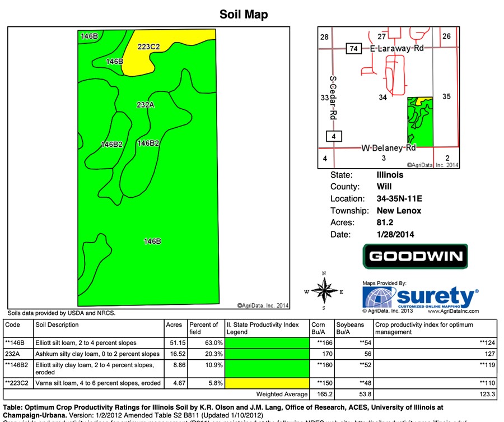Click the Goodwin logo
The image size is (504, 422).
pyautogui.click(x=416, y=256)
